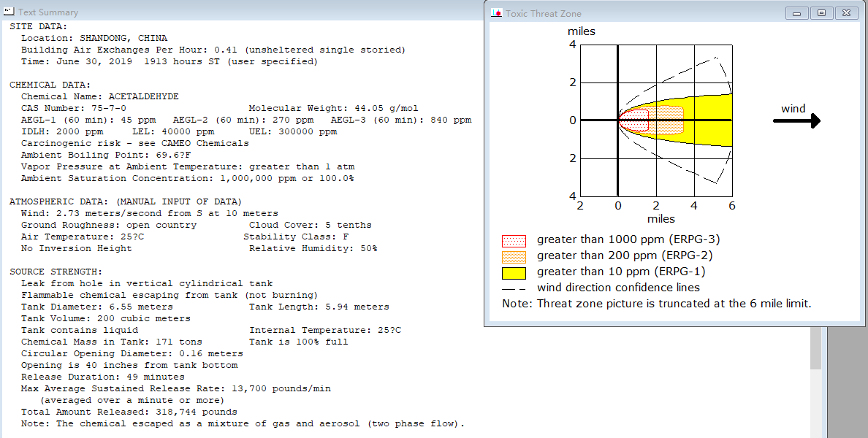
Task: Click the Text Summary title text
Action: point(48,12)
